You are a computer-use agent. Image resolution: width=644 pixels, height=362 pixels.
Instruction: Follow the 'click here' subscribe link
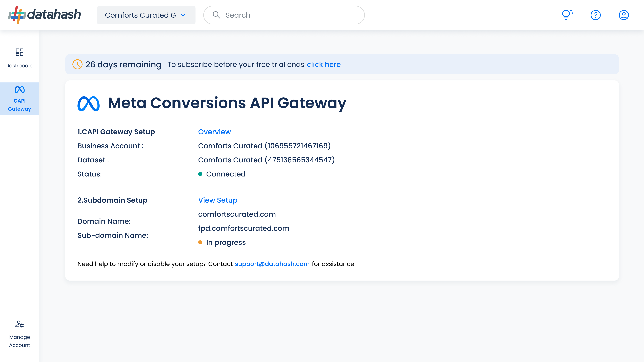point(324,64)
